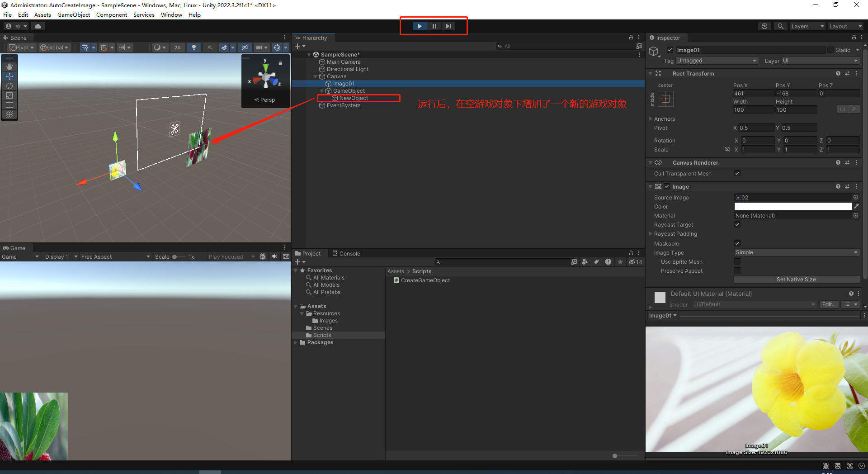This screenshot has height=474, width=868.
Task: Click the shader Edit... button
Action: click(829, 304)
